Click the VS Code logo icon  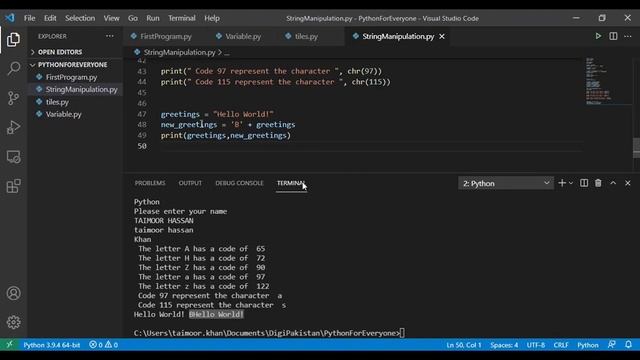10,18
